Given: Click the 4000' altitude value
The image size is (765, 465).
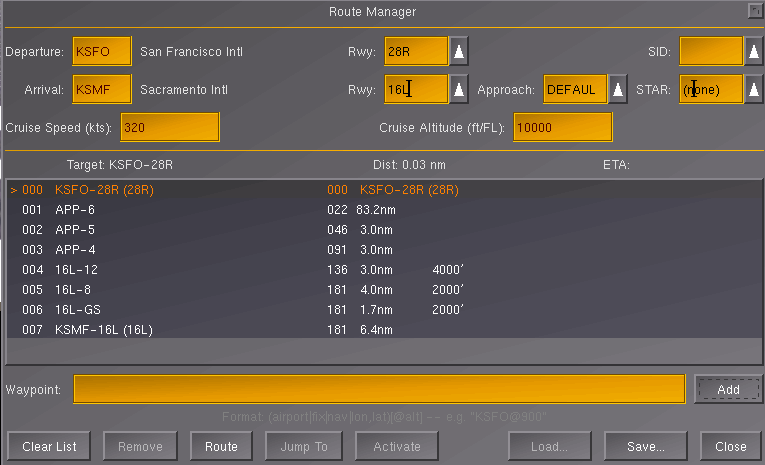Looking at the screenshot, I should click(x=448, y=269).
